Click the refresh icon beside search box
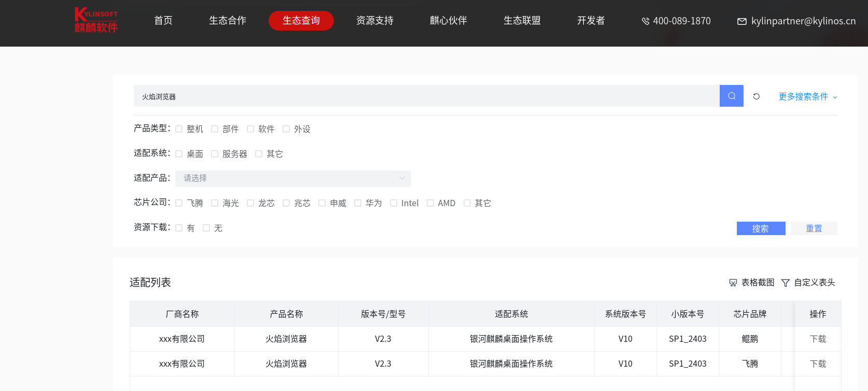The image size is (868, 391). click(756, 96)
